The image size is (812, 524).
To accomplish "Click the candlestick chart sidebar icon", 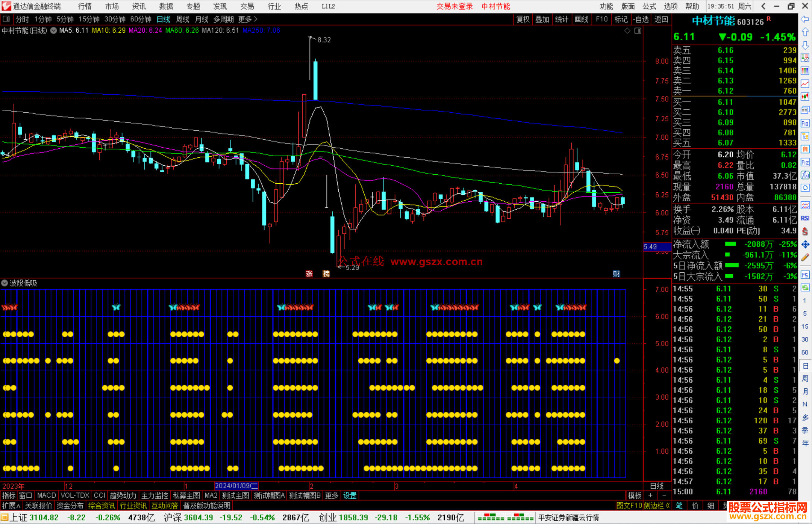I will coord(805,97).
